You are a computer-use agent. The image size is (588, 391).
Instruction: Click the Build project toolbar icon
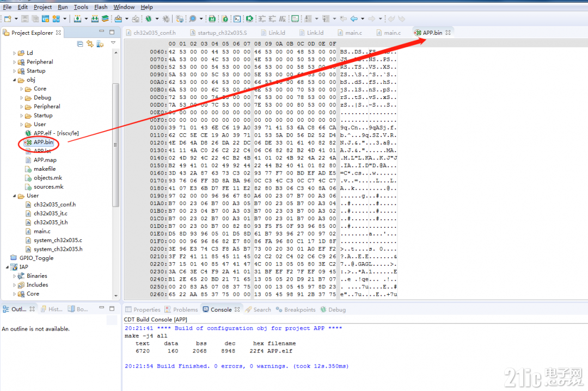78,18
